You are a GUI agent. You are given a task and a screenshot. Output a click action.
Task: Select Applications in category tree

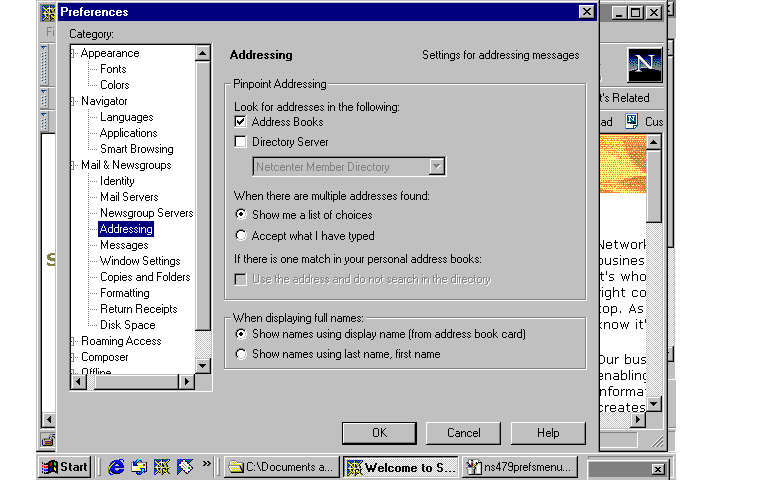point(128,133)
